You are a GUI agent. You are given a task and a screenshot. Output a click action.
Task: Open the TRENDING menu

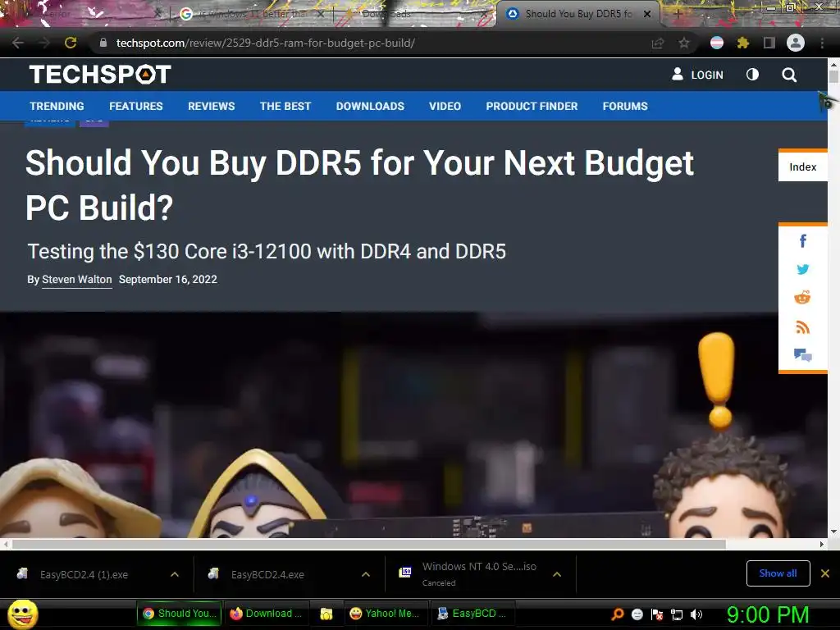[x=57, y=106]
